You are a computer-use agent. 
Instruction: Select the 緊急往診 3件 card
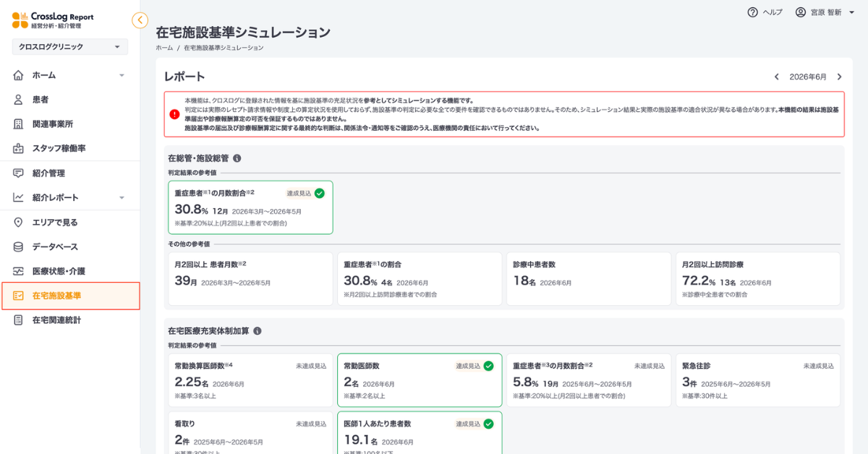(x=758, y=380)
